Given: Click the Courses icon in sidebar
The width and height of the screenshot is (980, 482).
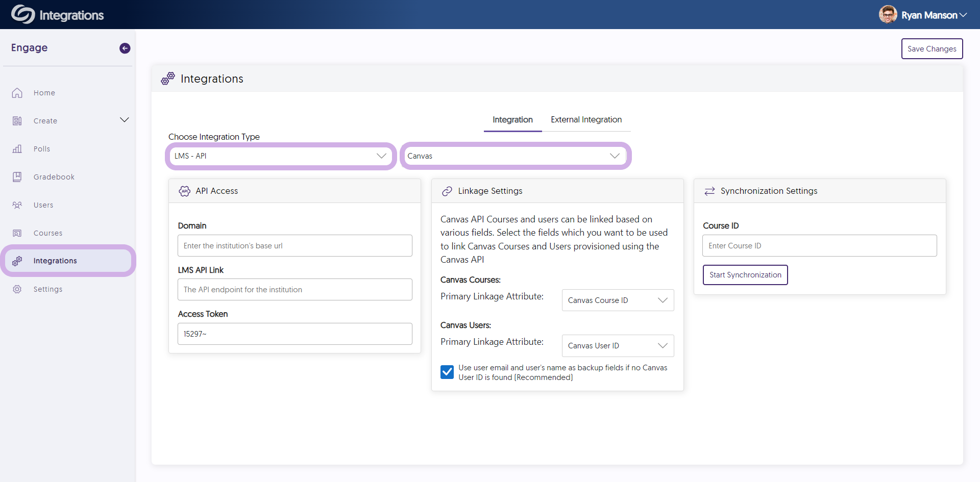Looking at the screenshot, I should point(17,233).
